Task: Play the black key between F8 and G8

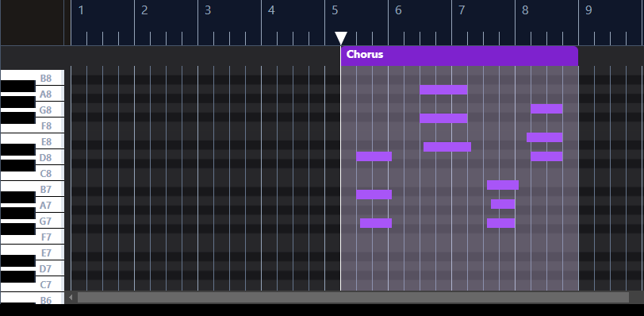Action: pos(17,118)
